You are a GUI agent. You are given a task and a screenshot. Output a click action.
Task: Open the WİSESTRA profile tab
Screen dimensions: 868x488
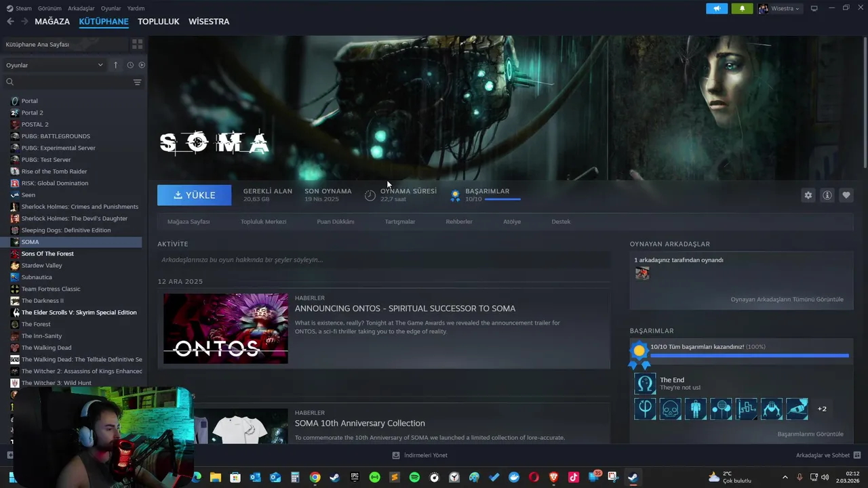(x=209, y=22)
